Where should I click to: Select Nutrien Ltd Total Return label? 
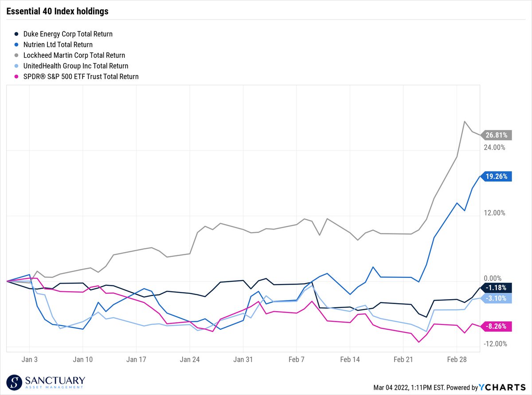tap(58, 45)
